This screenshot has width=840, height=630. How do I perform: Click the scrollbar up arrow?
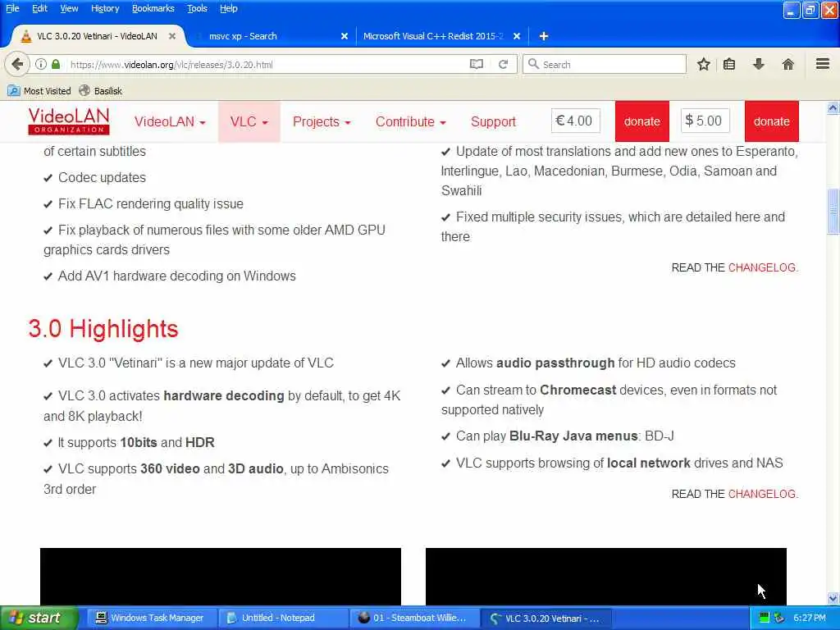833,107
